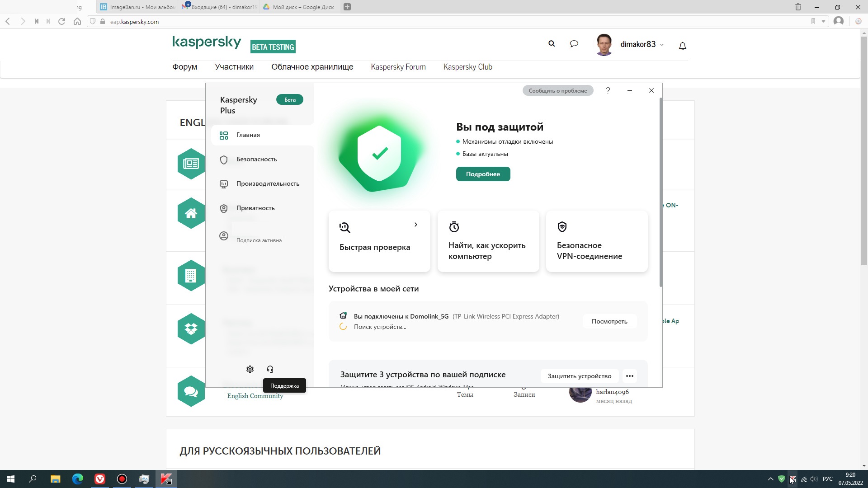This screenshot has width=868, height=488.
Task: Open Windows Start menu
Action: 11,479
